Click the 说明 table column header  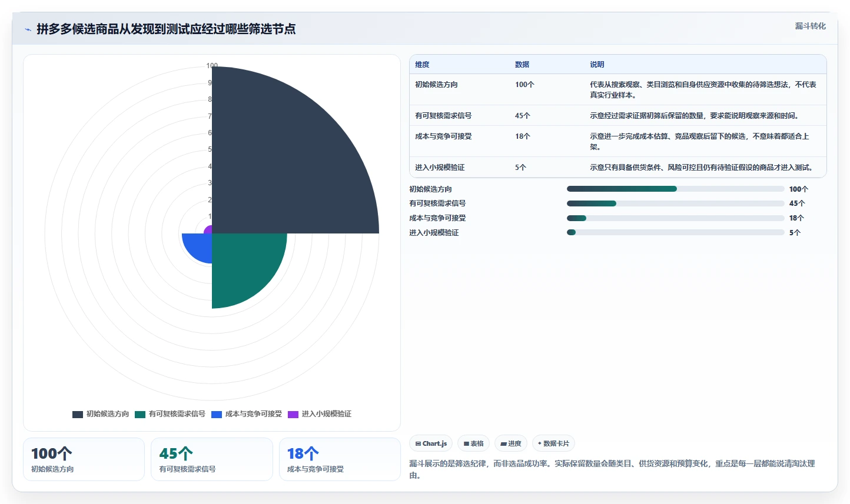(x=597, y=65)
